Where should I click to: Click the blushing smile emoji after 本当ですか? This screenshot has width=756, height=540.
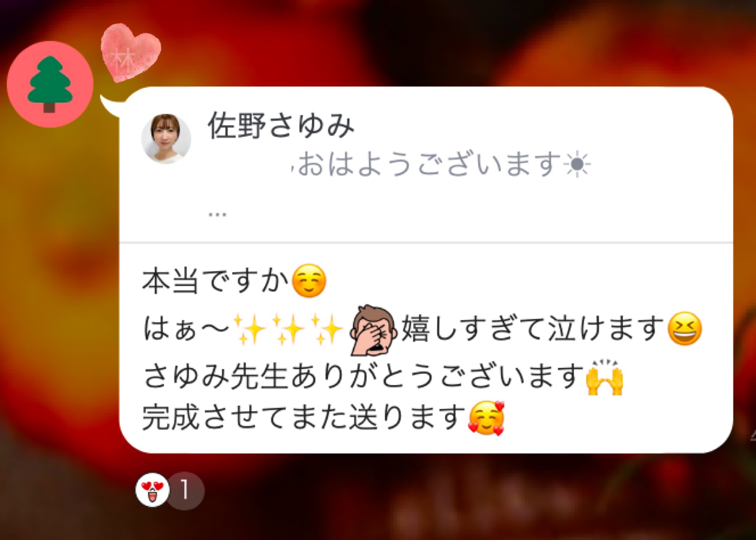(x=309, y=281)
